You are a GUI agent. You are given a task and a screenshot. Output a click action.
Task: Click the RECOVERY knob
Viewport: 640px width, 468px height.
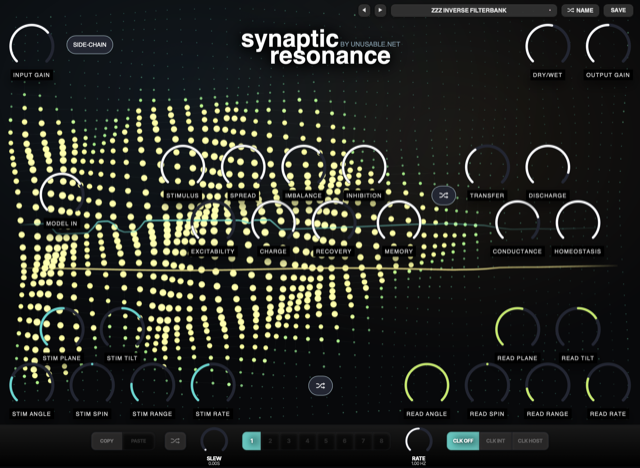(x=333, y=222)
